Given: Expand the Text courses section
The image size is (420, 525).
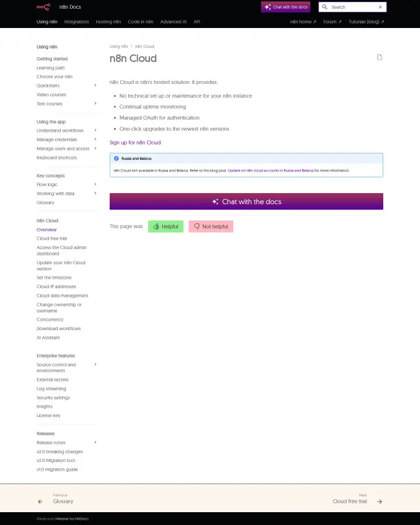Looking at the screenshot, I should 96,103.
